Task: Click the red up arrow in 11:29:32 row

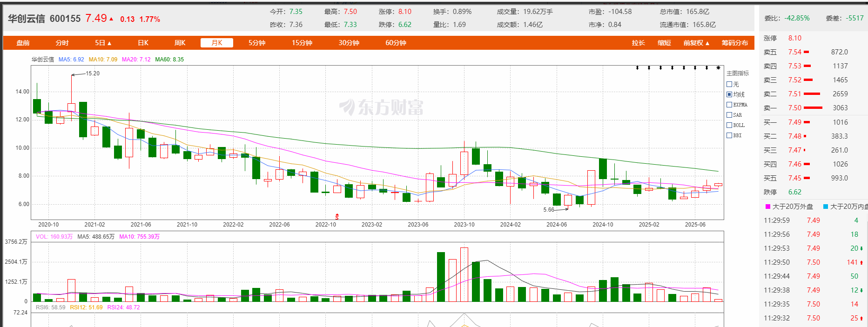Action: pyautogui.click(x=861, y=318)
